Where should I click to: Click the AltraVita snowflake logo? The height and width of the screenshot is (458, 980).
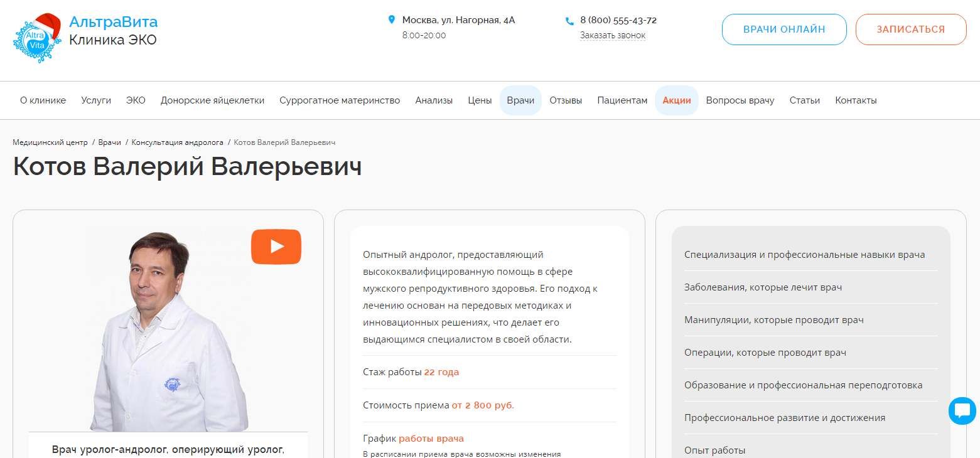pyautogui.click(x=37, y=38)
